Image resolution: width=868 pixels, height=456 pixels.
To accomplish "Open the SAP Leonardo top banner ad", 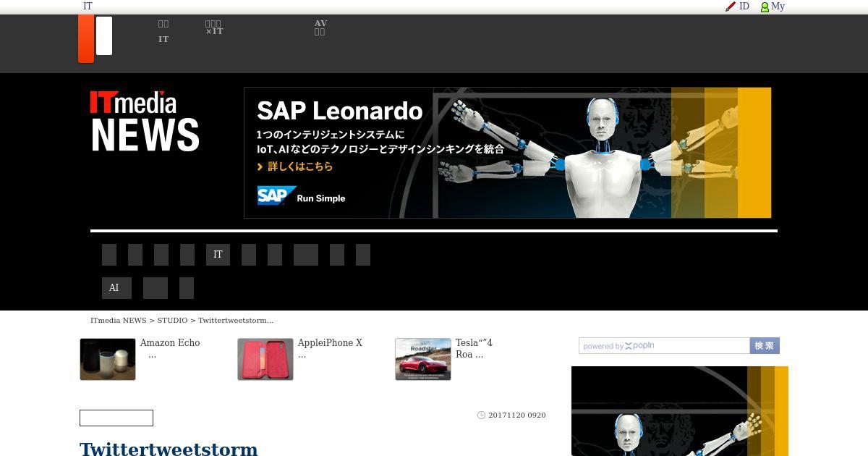I will point(508,153).
